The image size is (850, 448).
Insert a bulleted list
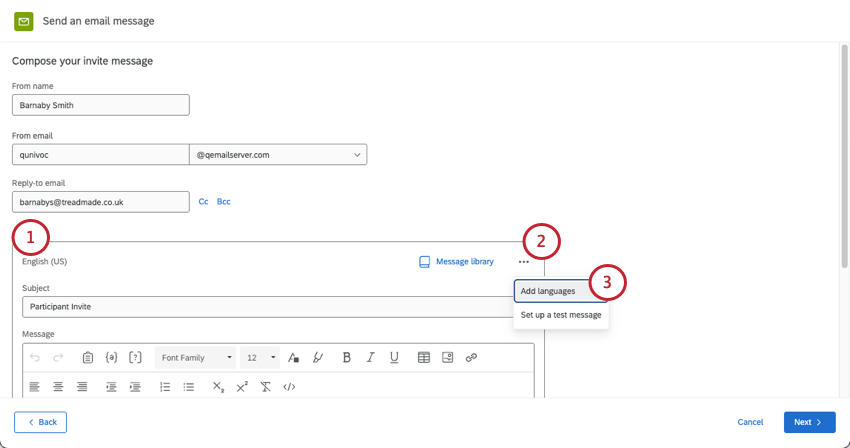click(x=189, y=387)
